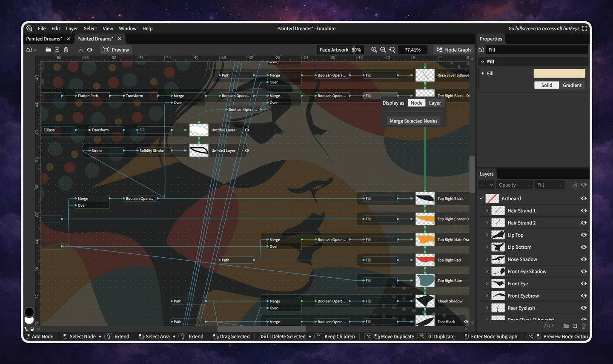613x364 pixels.
Task: Click the Opacity field in the Layers panel
Action: [514, 185]
